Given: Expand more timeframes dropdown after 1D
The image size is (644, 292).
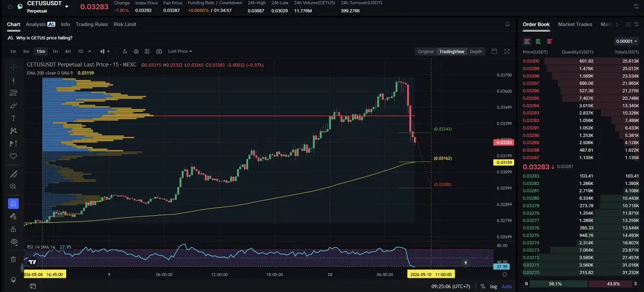Looking at the screenshot, I should (90, 52).
